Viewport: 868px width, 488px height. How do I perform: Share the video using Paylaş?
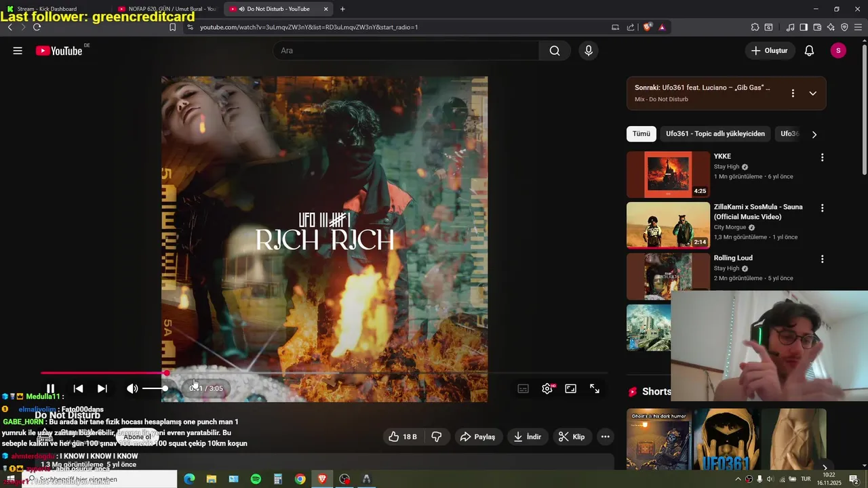point(478,436)
